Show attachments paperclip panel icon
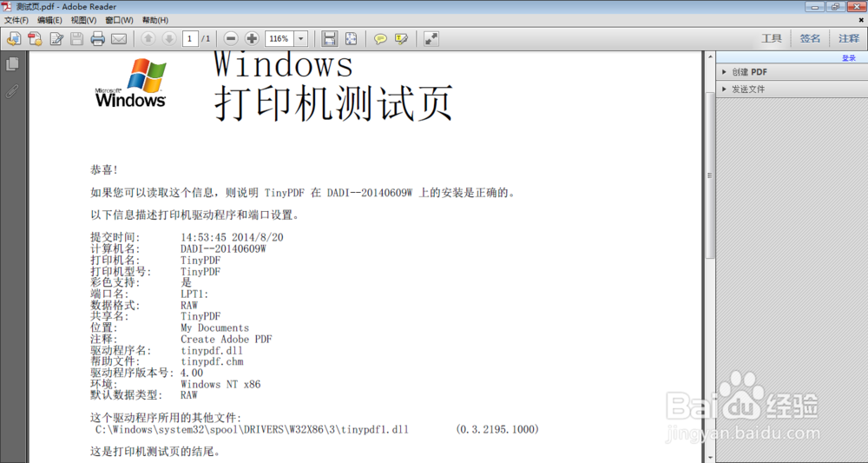Screen dimensions: 868x463 click(x=12, y=91)
